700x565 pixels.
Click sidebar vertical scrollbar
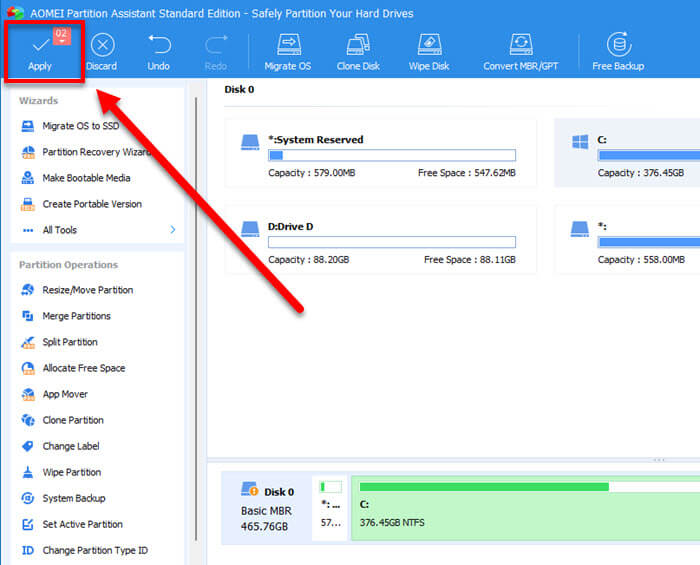tap(196, 319)
